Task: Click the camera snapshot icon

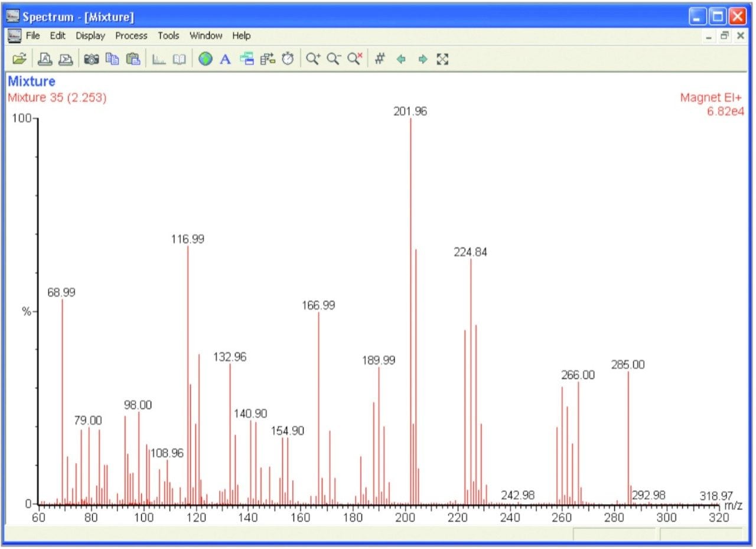Action: [x=91, y=59]
